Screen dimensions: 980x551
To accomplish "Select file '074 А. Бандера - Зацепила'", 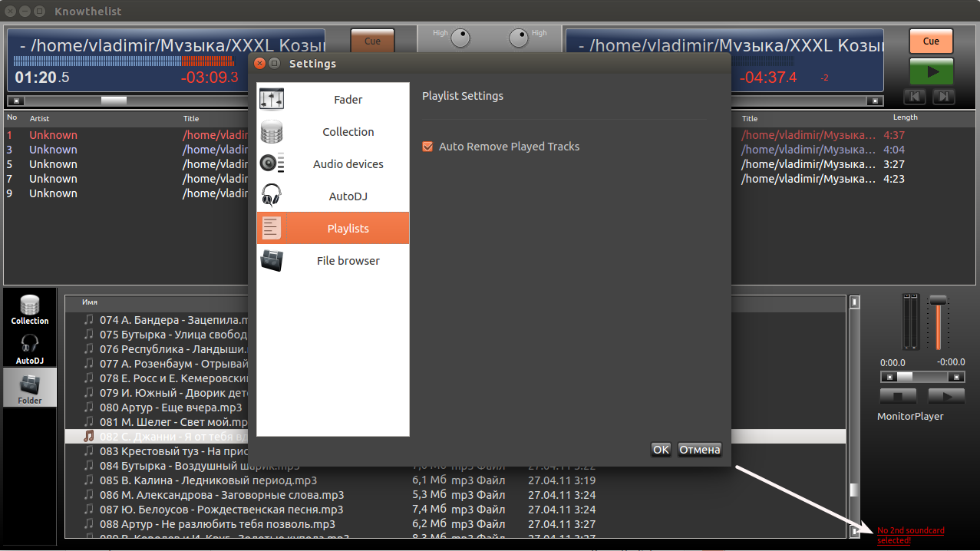I will pos(175,320).
